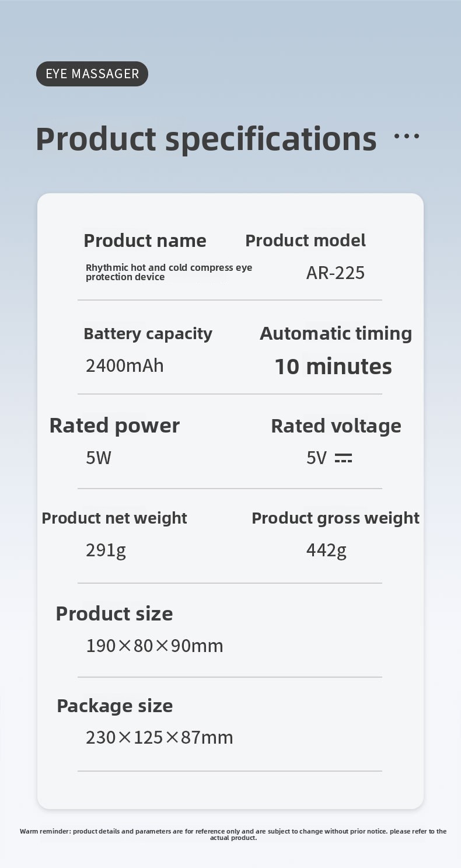Click the direct current symbol next to 5V
Viewport: 461px width, 868px height.
(x=343, y=458)
